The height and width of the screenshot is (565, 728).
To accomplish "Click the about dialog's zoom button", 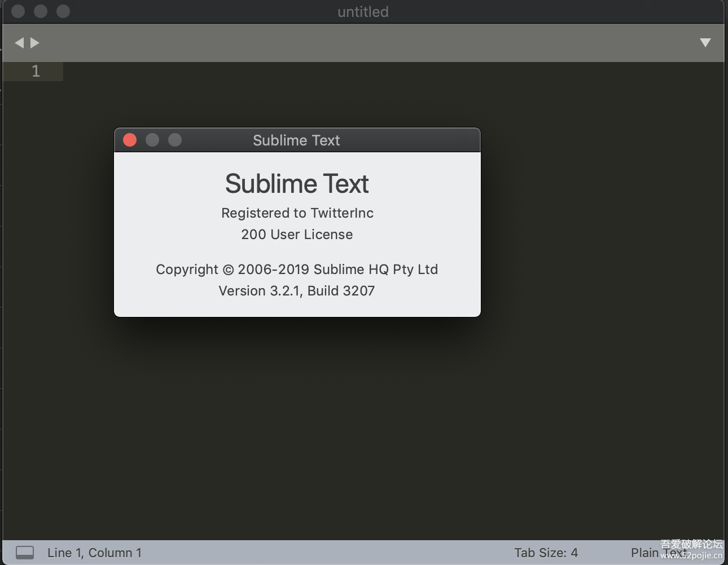I will [x=175, y=140].
